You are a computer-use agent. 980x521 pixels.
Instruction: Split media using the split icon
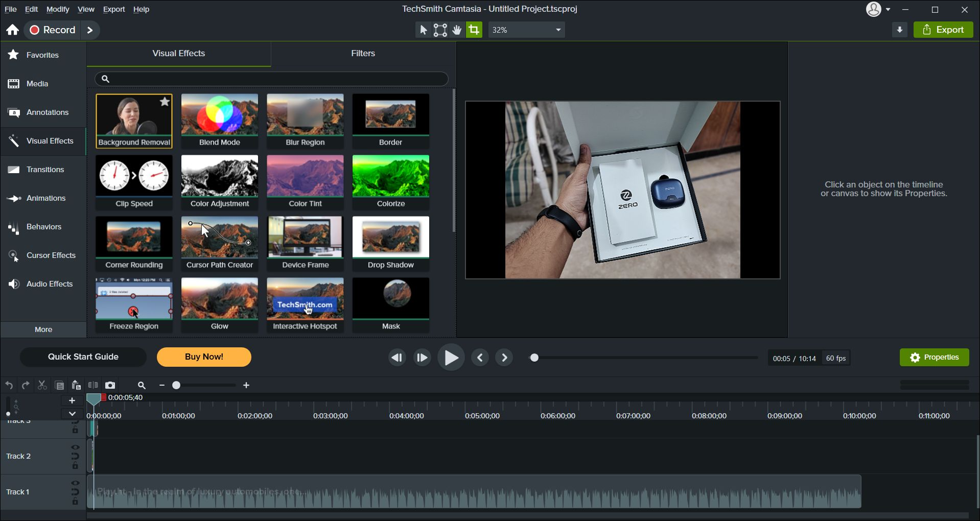click(93, 385)
